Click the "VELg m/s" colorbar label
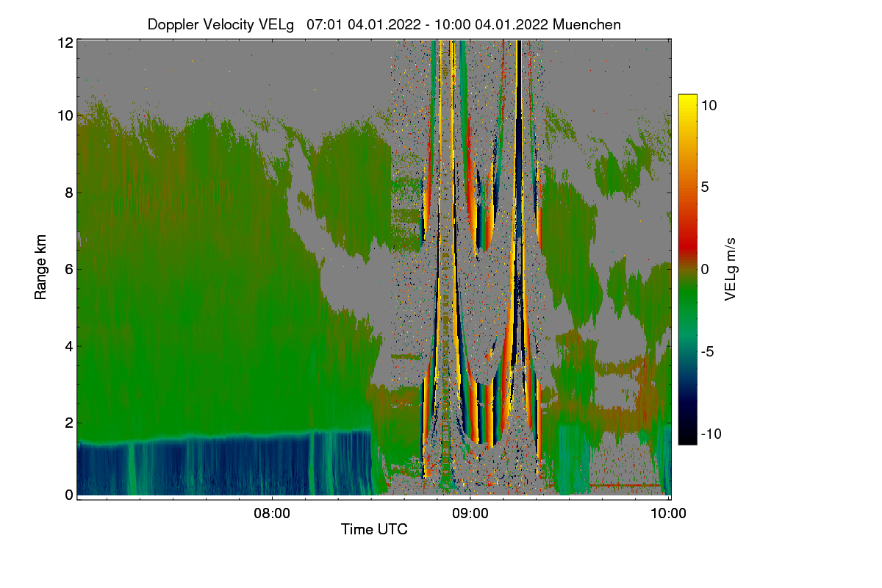This screenshot has height=588, width=882. (730, 269)
